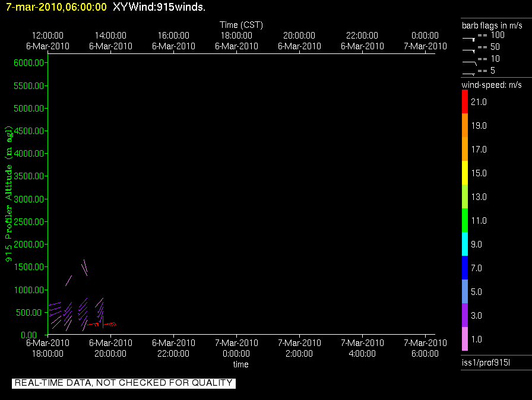532x400 pixels.
Task: Click the light green 13.0 color swatch
Action: 465,196
